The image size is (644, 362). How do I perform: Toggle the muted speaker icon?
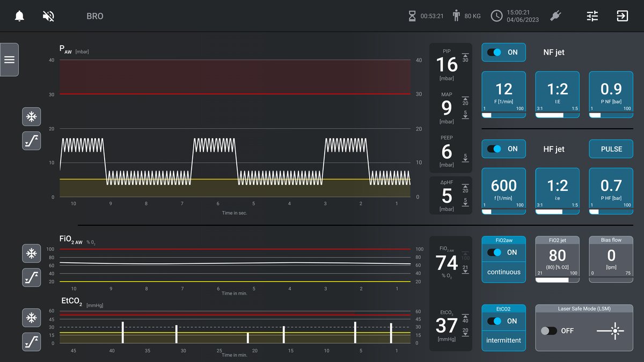(48, 16)
